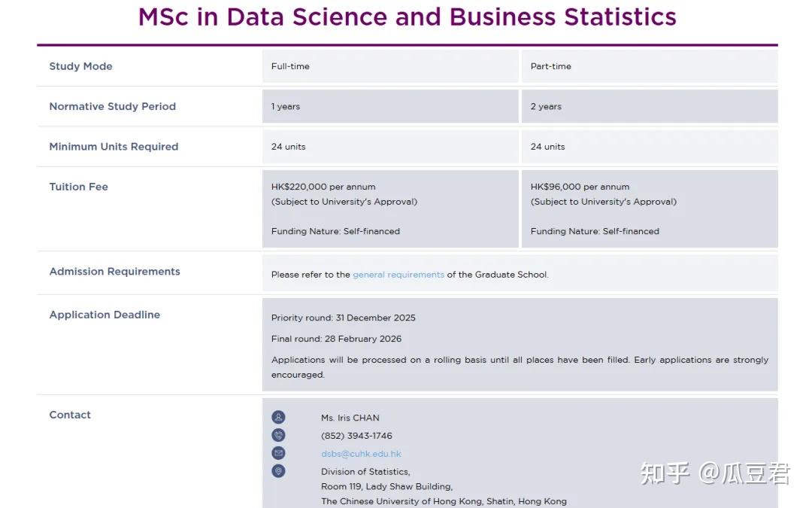The width and height of the screenshot is (812, 508).
Task: Click the Priority round deadline text
Action: pyautogui.click(x=344, y=318)
